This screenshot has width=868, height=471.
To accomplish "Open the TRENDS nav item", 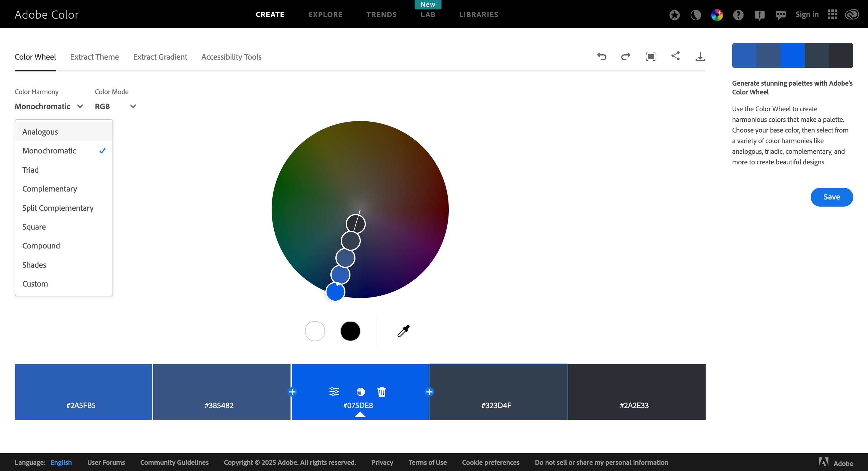I will (x=381, y=14).
